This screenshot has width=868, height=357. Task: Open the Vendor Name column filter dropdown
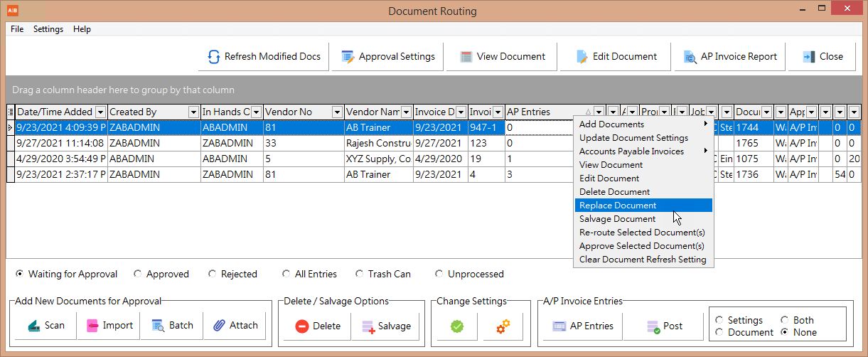click(406, 112)
